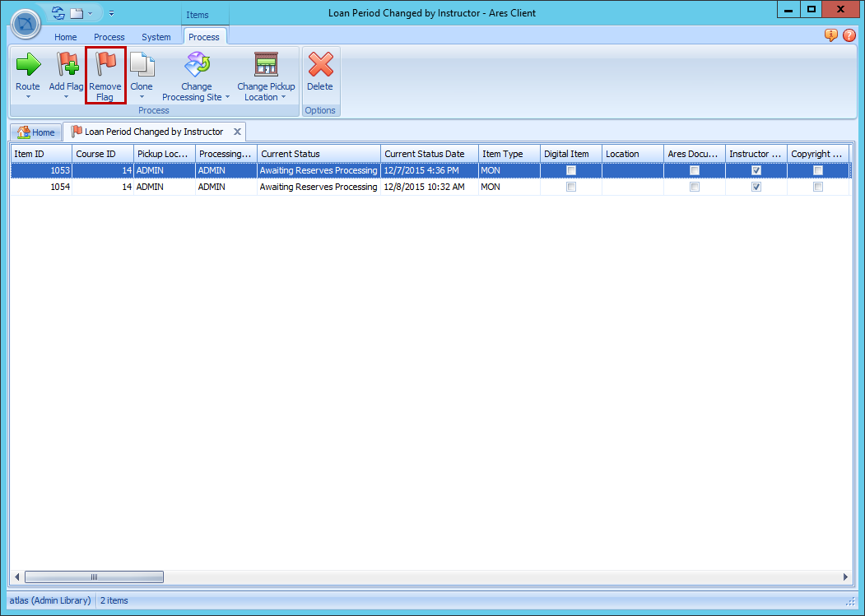865x616 pixels.
Task: Expand the Change Pickup Location dropdown arrow
Action: [284, 97]
